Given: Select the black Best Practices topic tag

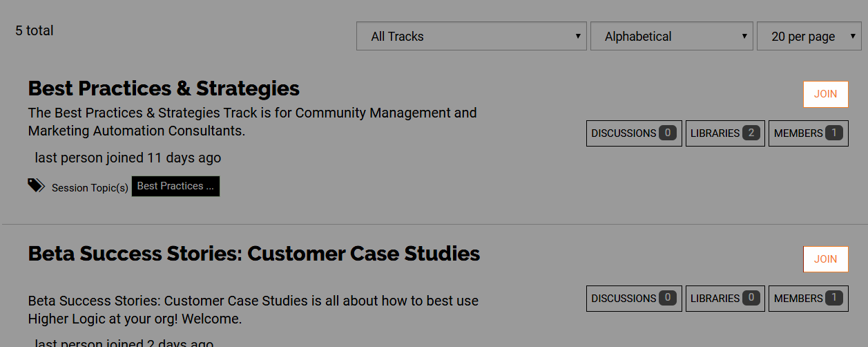Looking at the screenshot, I should point(175,187).
